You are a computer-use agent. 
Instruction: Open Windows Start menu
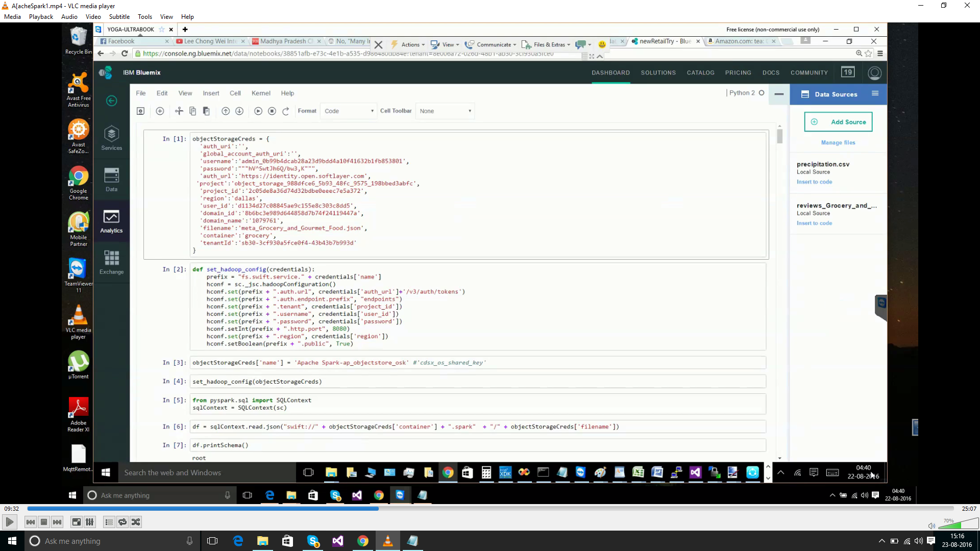pyautogui.click(x=12, y=541)
